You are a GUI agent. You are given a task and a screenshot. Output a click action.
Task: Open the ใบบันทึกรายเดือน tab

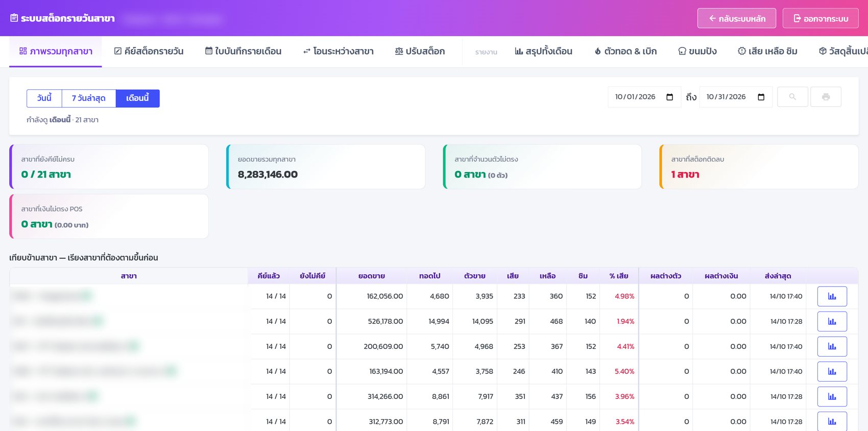243,52
